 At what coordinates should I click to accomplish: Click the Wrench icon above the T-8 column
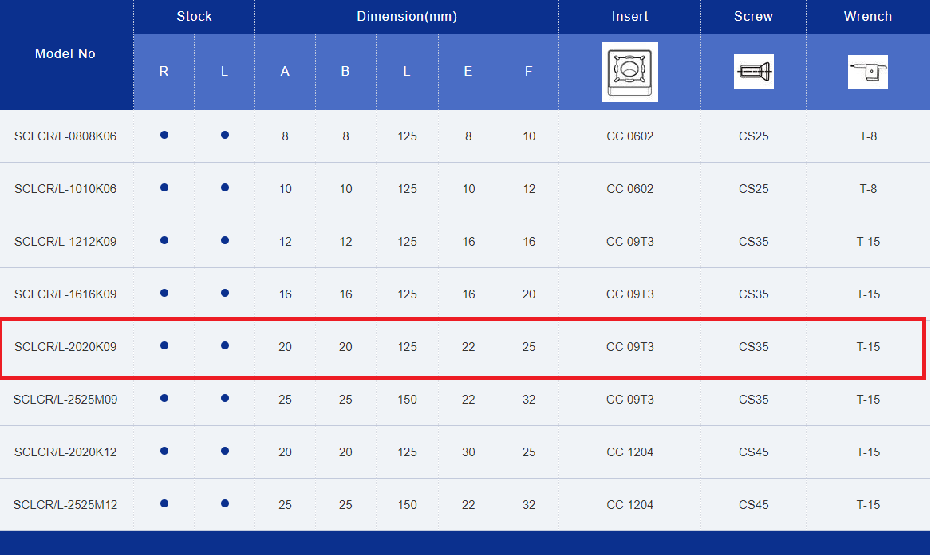(x=867, y=71)
